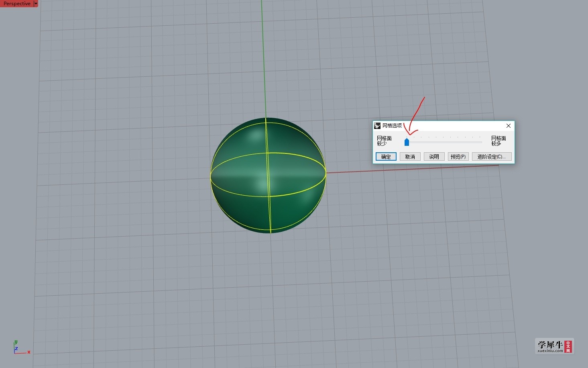Open 进阶设定(C)... advanced settings
Viewport: 588px width, 368px height.
[492, 157]
